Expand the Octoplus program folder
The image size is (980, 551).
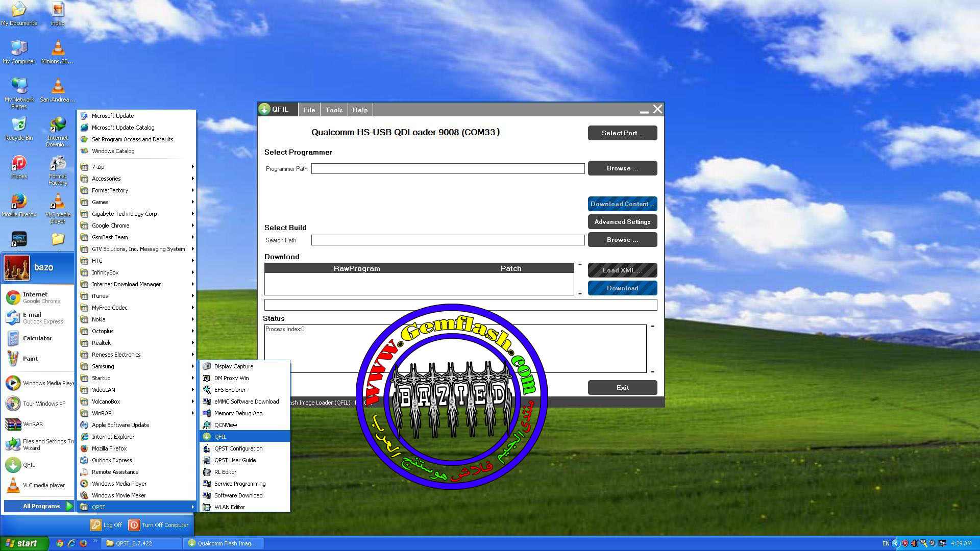coord(137,331)
